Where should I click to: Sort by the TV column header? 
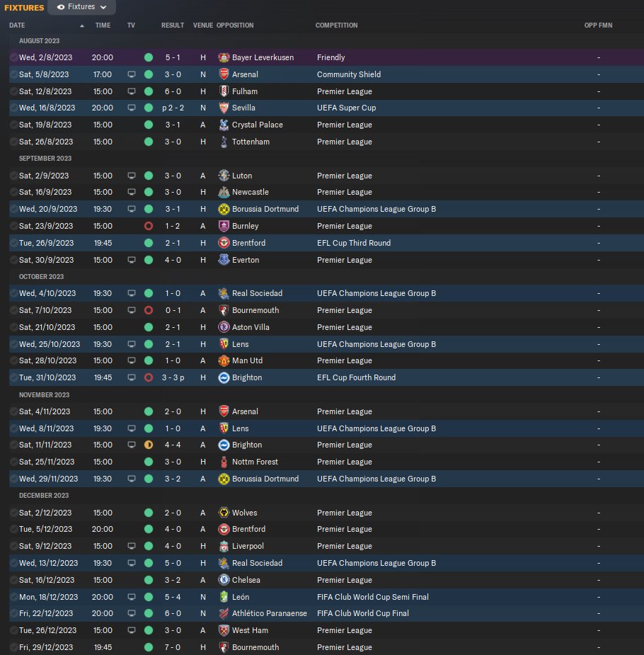pos(131,25)
